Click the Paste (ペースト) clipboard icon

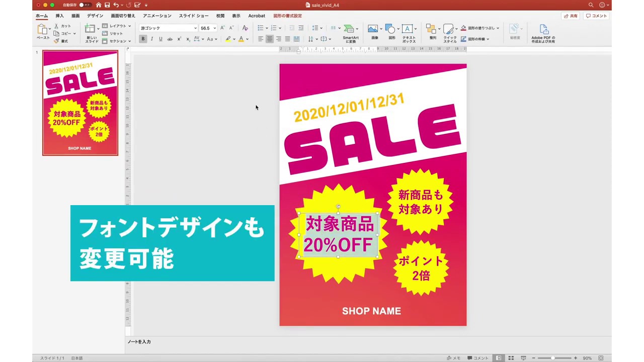42,30
